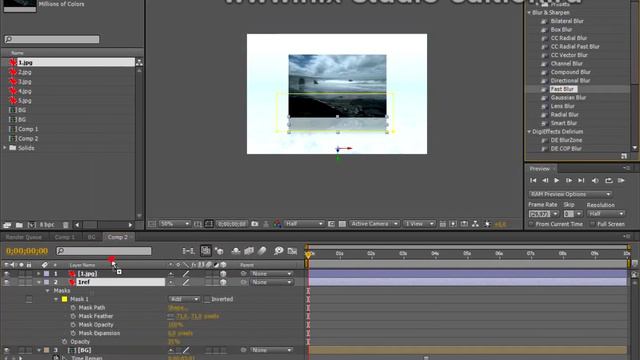Screen dimensions: 640x360
Task: Open Parent dropdown for layer 1ref
Action: pyautogui.click(x=271, y=282)
